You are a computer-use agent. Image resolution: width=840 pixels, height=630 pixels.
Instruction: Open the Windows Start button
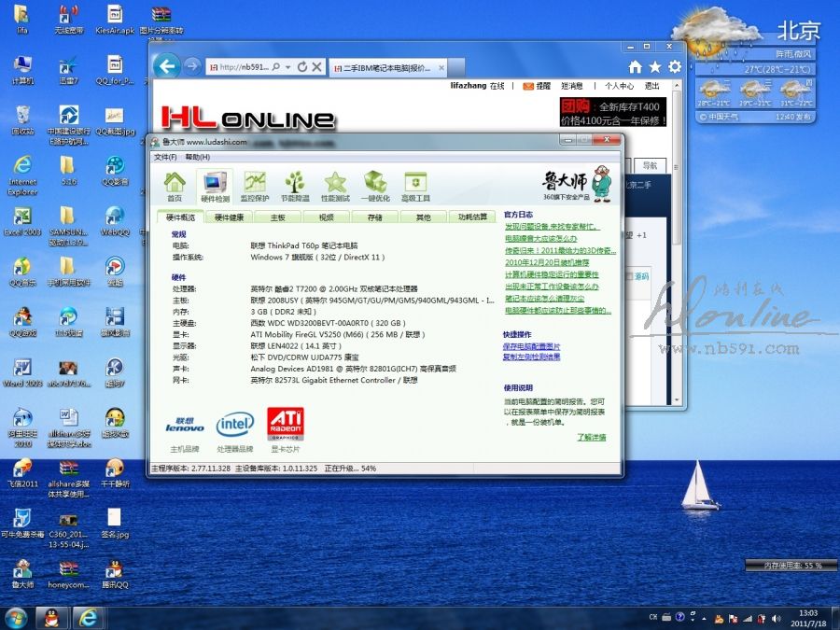coord(16,617)
